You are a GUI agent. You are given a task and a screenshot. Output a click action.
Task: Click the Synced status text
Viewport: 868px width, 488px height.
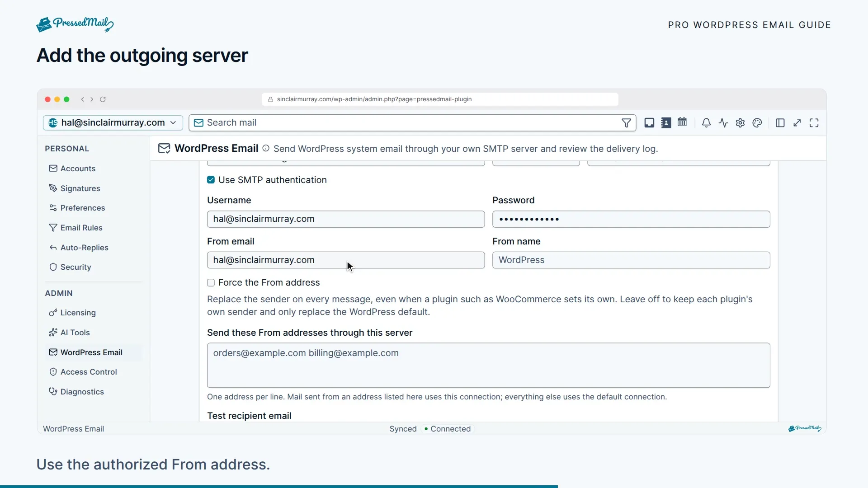tap(403, 429)
